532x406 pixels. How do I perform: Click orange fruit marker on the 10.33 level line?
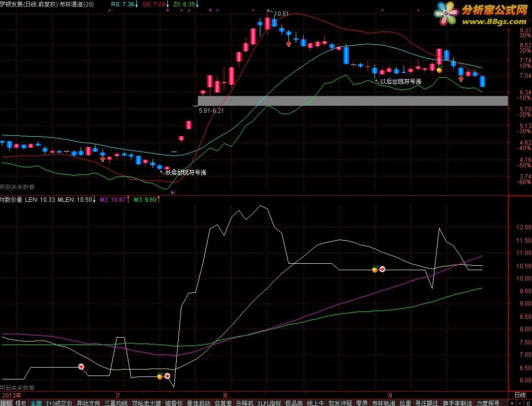pyautogui.click(x=375, y=270)
